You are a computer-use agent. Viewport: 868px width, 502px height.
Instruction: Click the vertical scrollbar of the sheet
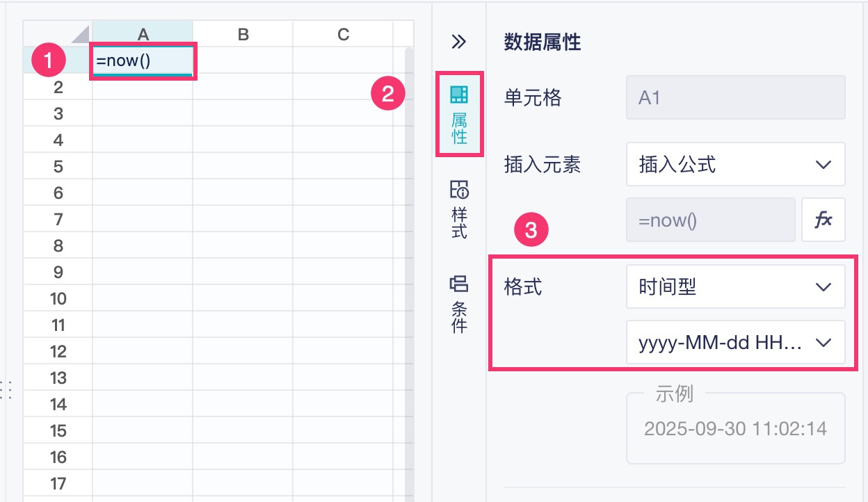coord(409,275)
